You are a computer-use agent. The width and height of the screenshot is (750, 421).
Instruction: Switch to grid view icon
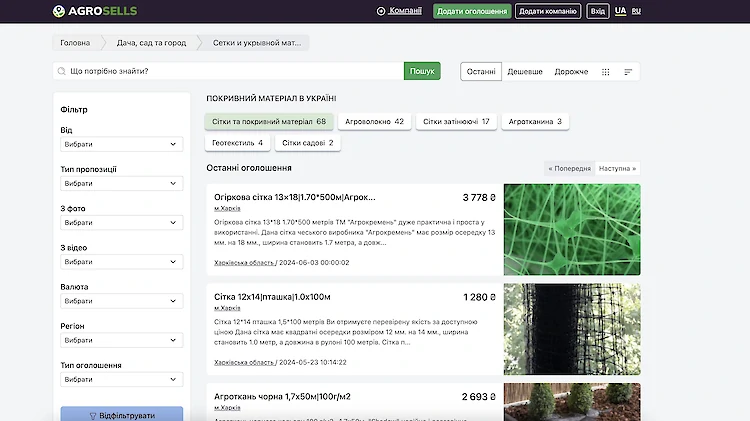[606, 72]
